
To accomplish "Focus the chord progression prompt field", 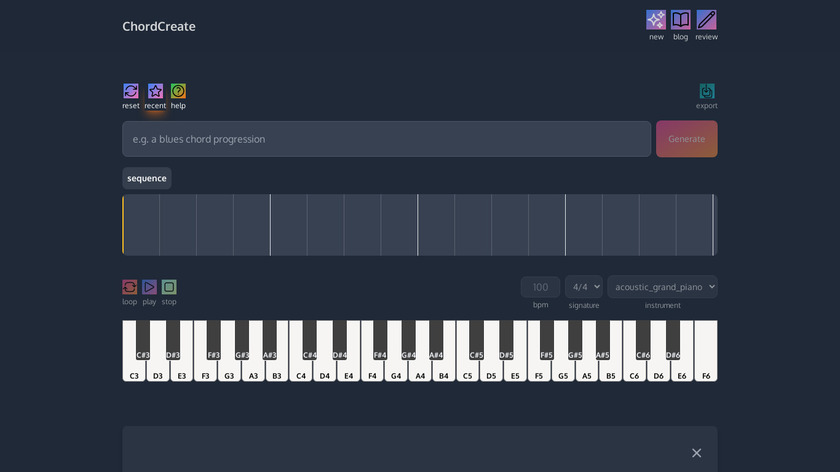I will click(386, 139).
